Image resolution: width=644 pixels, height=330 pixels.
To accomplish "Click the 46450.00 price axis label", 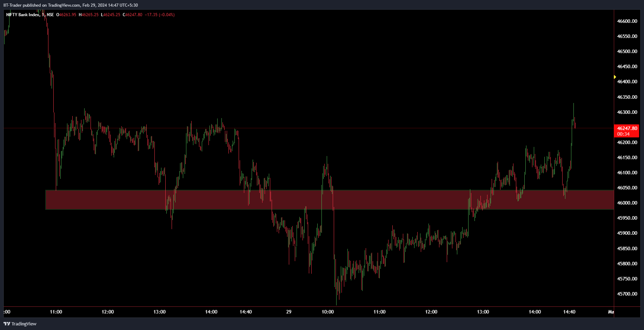I will pos(627,66).
